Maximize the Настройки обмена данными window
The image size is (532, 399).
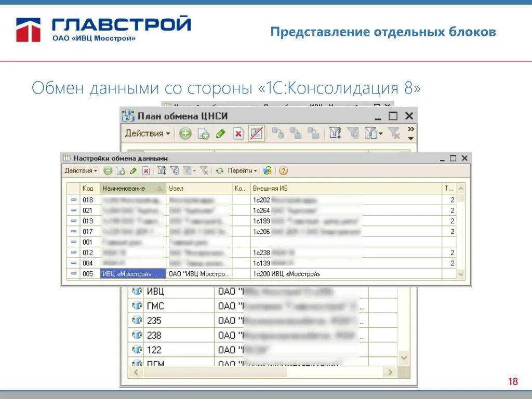click(453, 158)
